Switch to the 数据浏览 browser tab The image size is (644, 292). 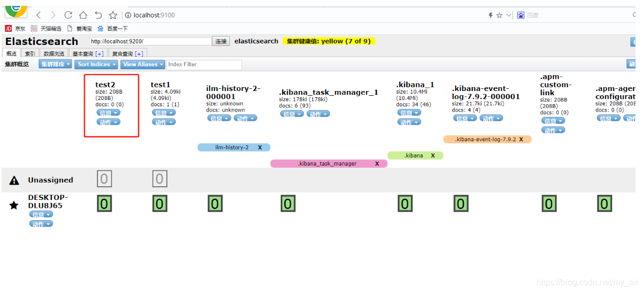53,53
